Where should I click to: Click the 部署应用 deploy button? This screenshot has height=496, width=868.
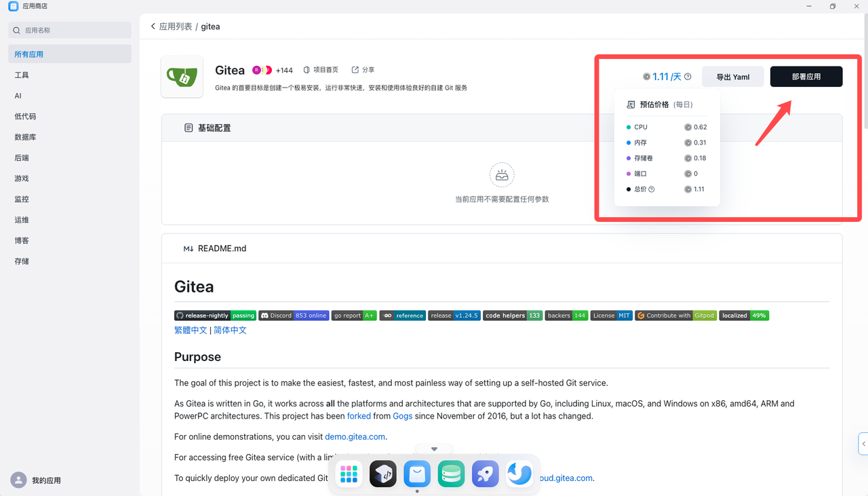click(806, 77)
